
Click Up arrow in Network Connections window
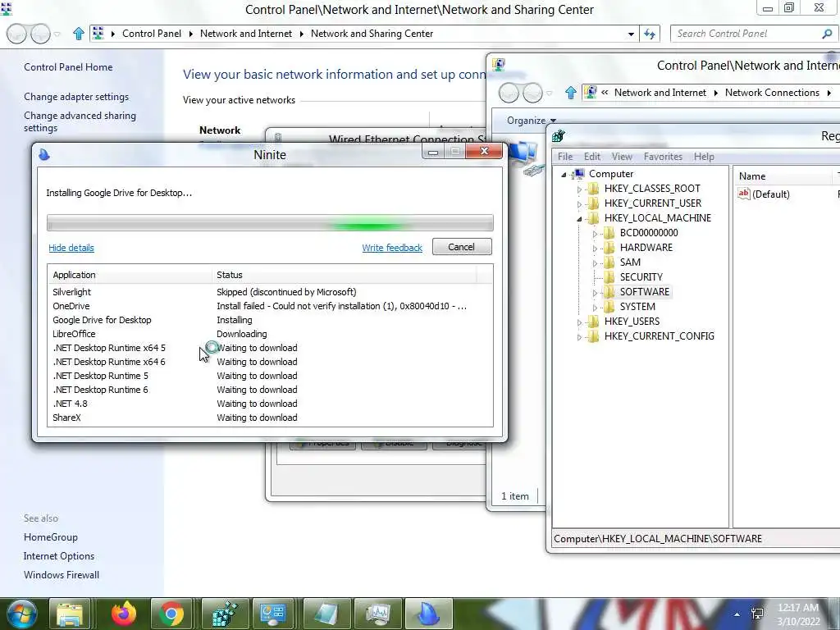point(571,93)
